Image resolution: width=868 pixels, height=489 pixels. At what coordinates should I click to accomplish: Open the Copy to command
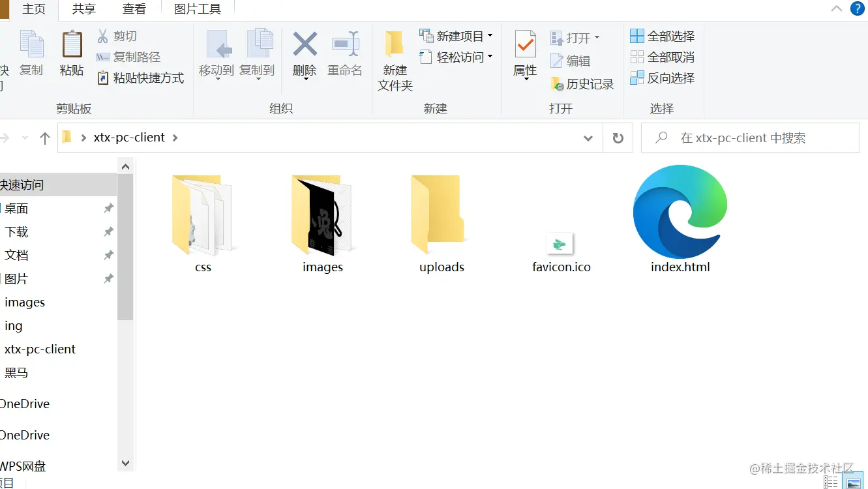click(x=258, y=53)
